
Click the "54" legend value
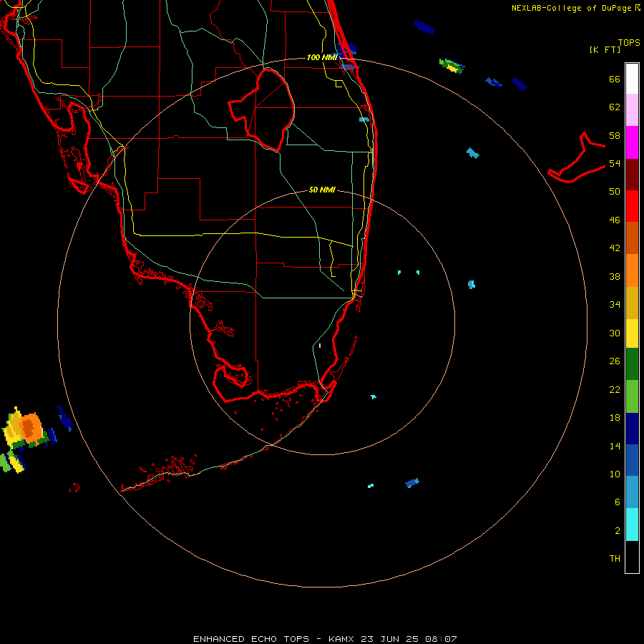pyautogui.click(x=615, y=163)
